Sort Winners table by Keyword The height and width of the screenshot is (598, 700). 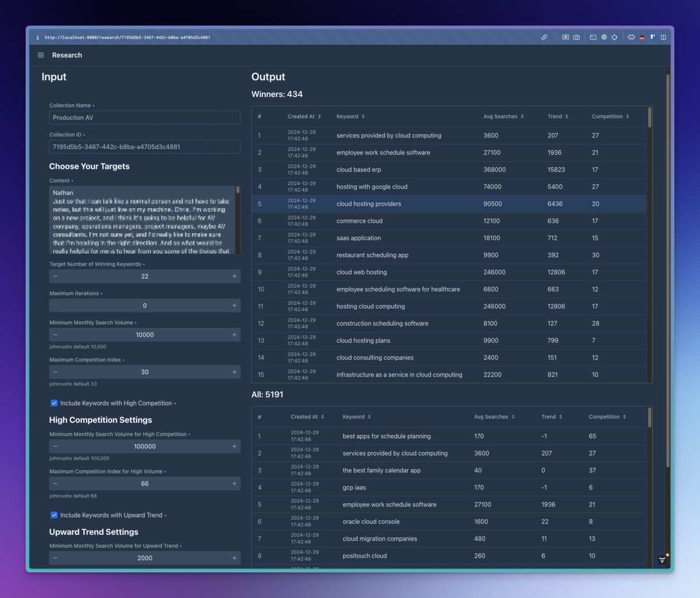click(x=351, y=117)
